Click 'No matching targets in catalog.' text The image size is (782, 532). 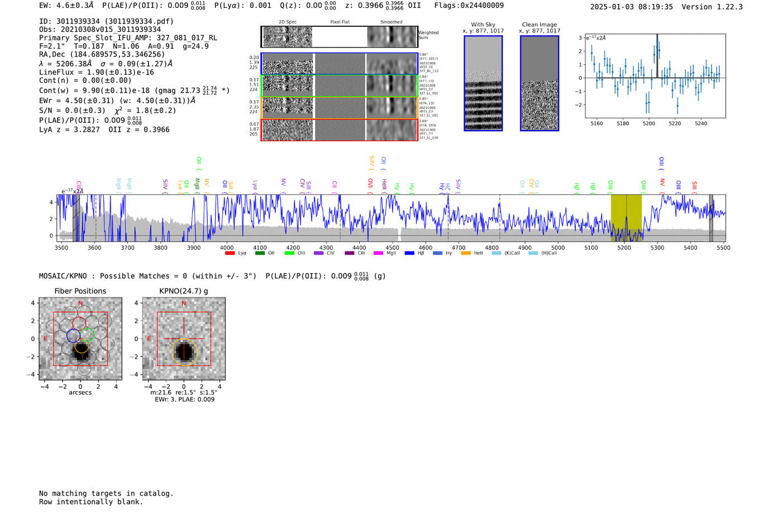click(x=106, y=493)
